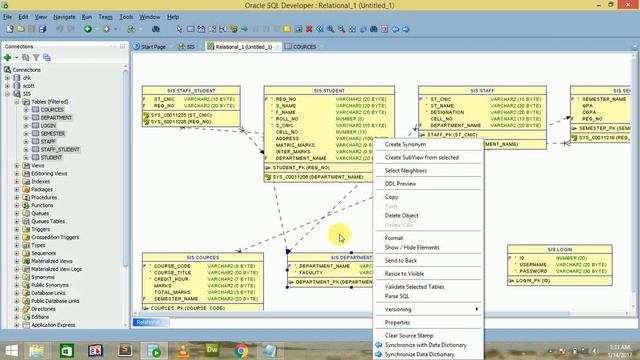Select the New Table tool
640x360 pixels.
click(x=191, y=29)
